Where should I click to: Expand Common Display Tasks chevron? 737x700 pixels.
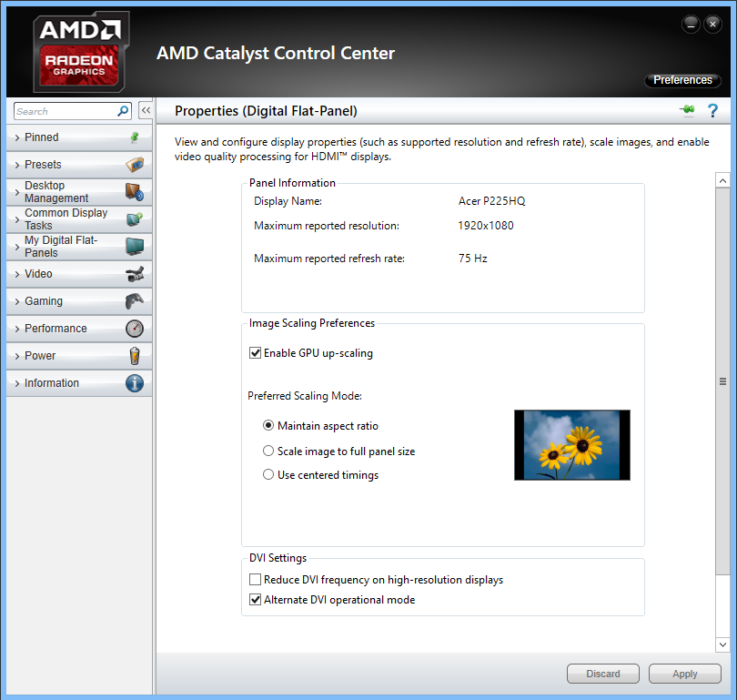pyautogui.click(x=17, y=219)
